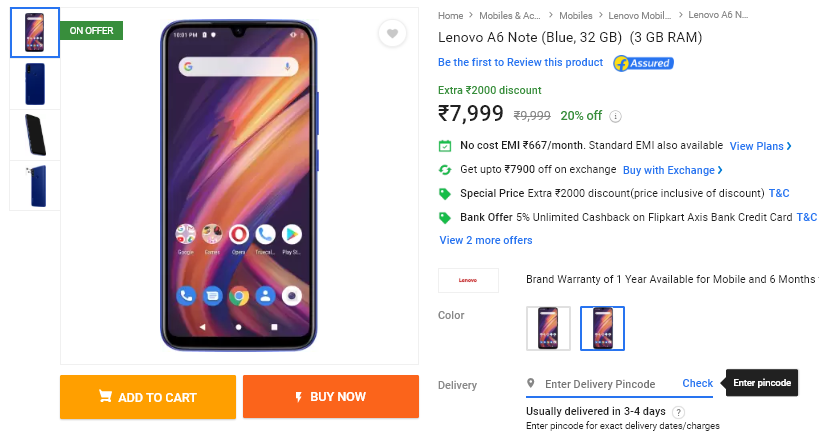Expand View Plans for EMI options
820x434 pixels.
pyautogui.click(x=760, y=146)
